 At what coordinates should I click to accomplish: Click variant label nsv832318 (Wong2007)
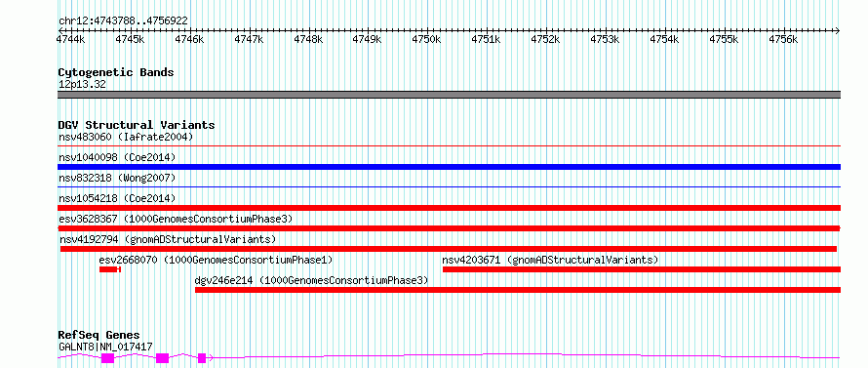click(x=117, y=178)
